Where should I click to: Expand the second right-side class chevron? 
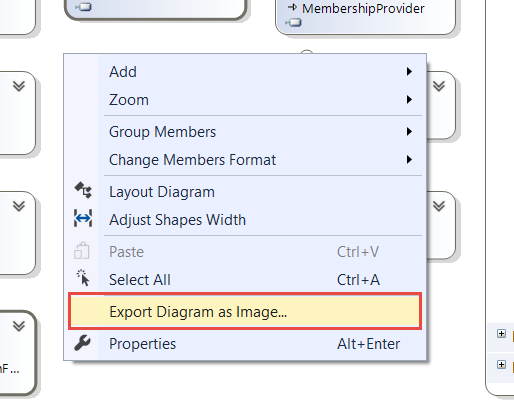click(x=439, y=206)
